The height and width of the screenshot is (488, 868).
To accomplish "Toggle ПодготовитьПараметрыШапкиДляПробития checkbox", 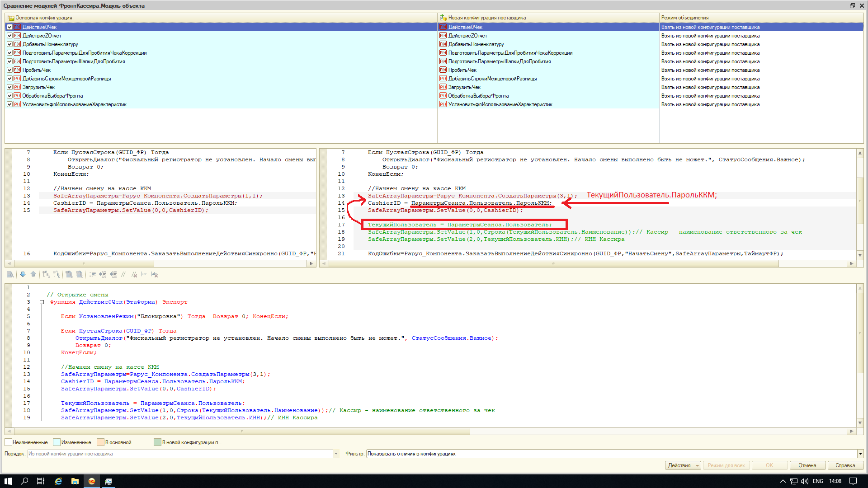I will [9, 61].
